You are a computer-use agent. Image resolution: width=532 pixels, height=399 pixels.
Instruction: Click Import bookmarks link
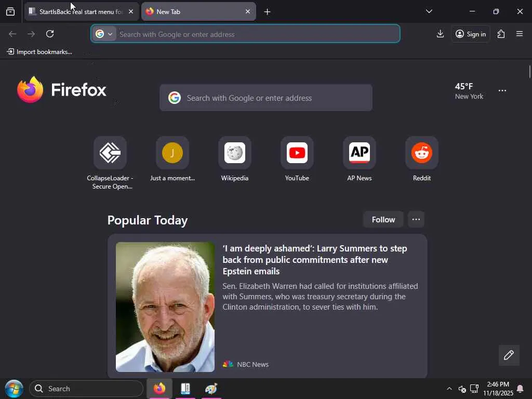[39, 51]
